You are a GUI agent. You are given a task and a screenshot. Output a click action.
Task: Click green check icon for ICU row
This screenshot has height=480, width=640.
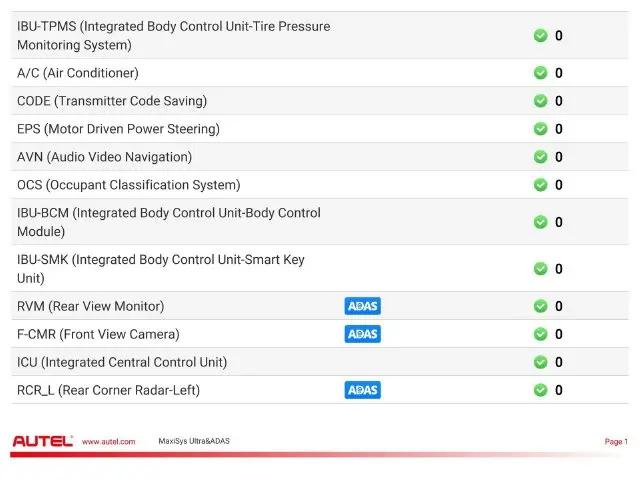(x=540, y=362)
